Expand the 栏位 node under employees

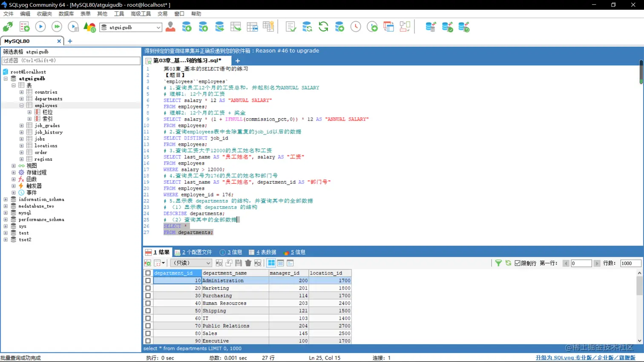coord(30,112)
